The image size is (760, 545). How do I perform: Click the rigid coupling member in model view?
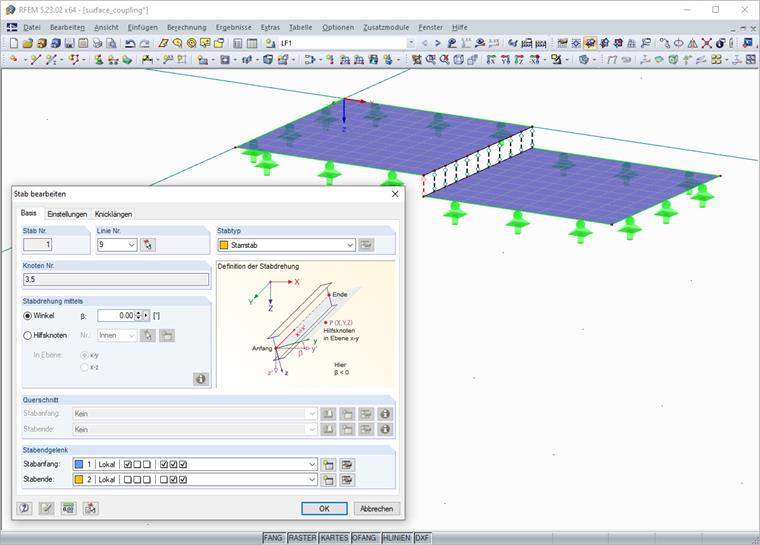[424, 186]
